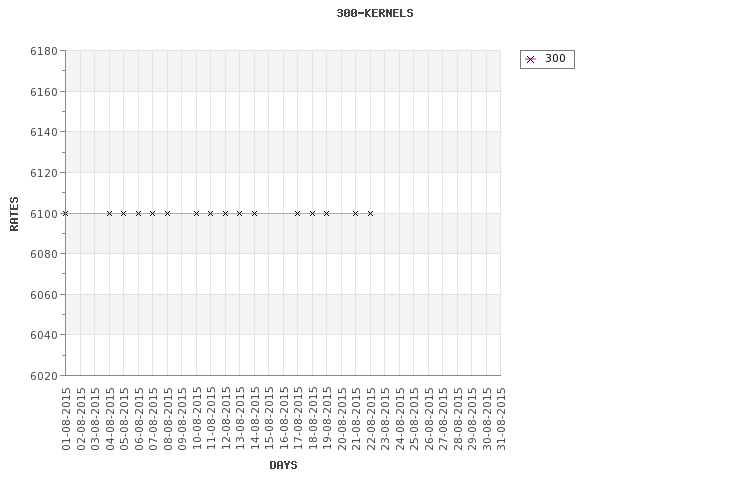Click the 300 legend label
750x500 pixels.
point(555,58)
